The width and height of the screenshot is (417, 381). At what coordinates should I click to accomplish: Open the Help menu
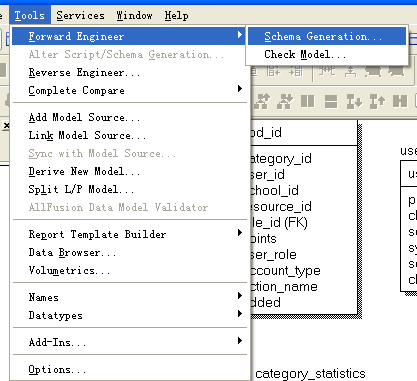tap(176, 15)
